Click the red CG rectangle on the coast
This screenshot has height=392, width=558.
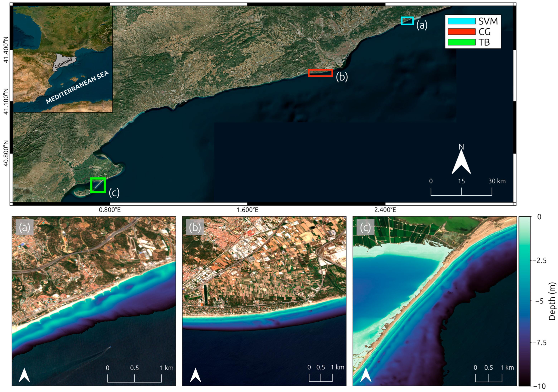320,73
